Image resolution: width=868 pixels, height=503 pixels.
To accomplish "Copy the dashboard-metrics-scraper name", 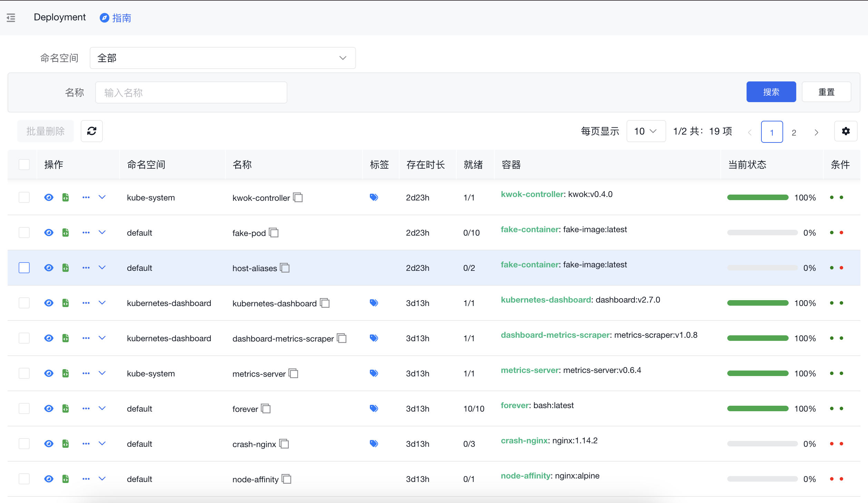I will tap(342, 338).
